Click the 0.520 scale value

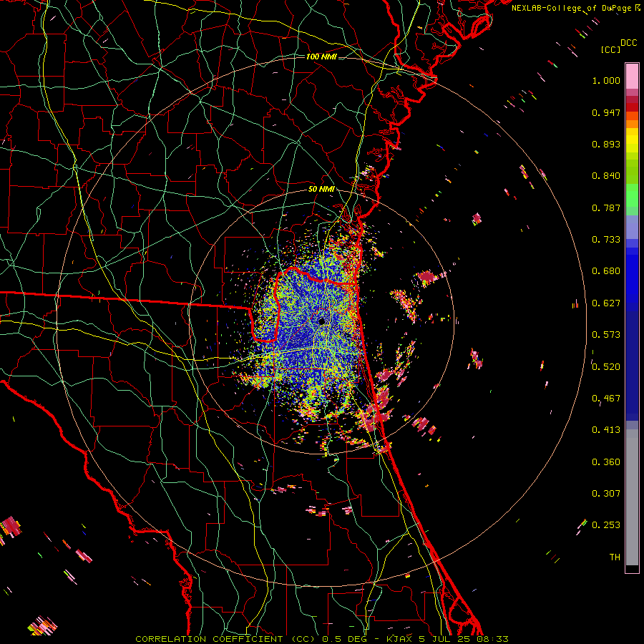tap(606, 367)
